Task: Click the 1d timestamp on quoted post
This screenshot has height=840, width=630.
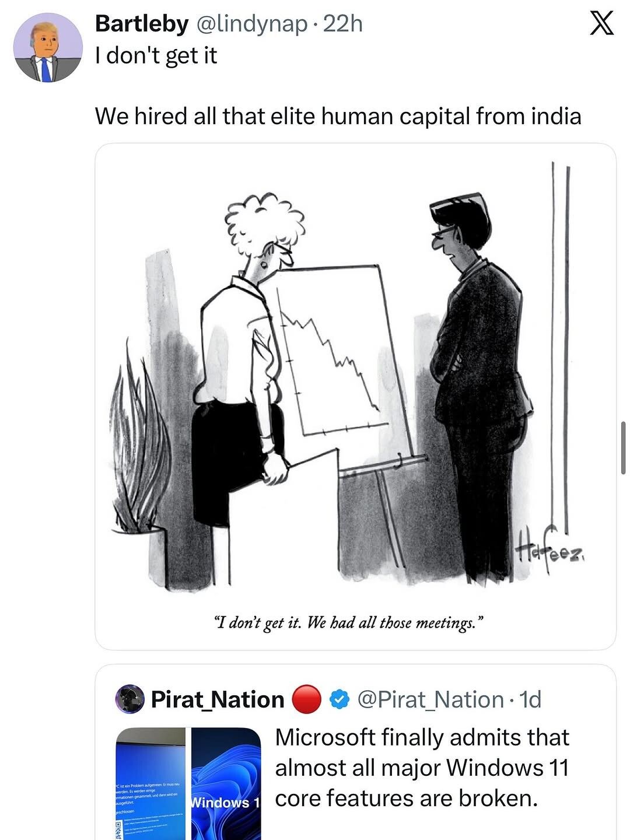Action: (530, 699)
